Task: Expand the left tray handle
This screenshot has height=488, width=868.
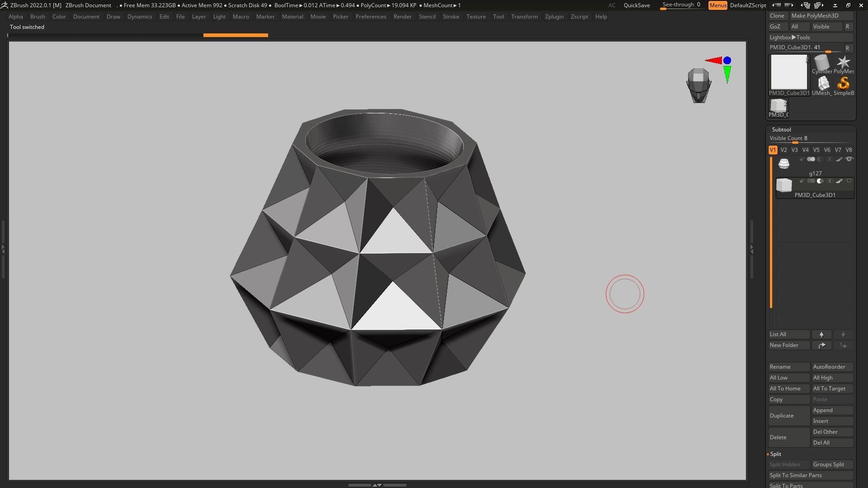Action: click(x=3, y=249)
